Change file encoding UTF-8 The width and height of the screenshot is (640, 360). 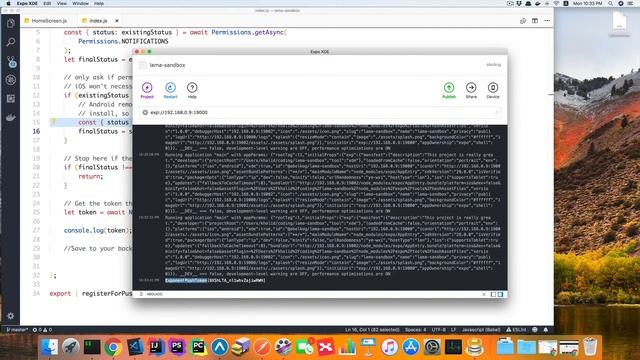point(439,329)
